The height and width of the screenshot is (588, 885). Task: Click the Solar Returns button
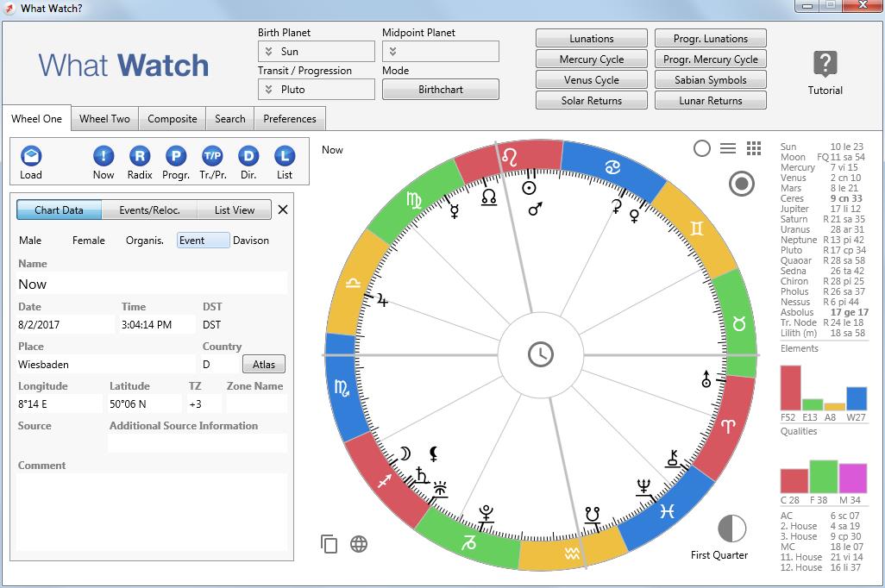click(x=592, y=101)
